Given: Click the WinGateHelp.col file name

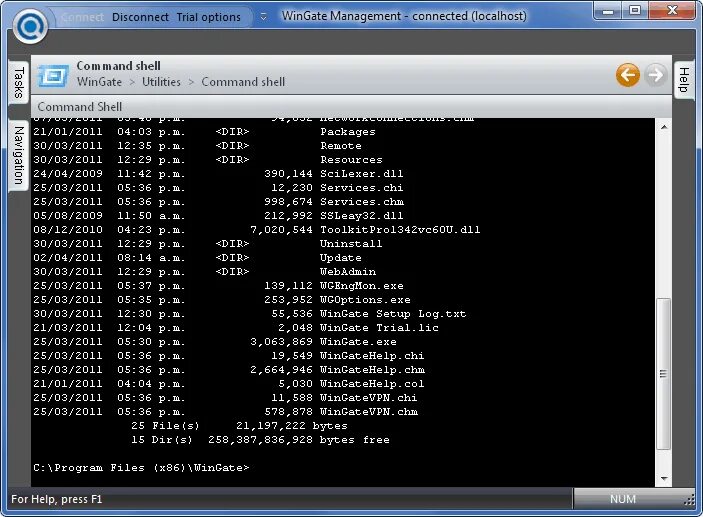Looking at the screenshot, I should (x=372, y=384).
